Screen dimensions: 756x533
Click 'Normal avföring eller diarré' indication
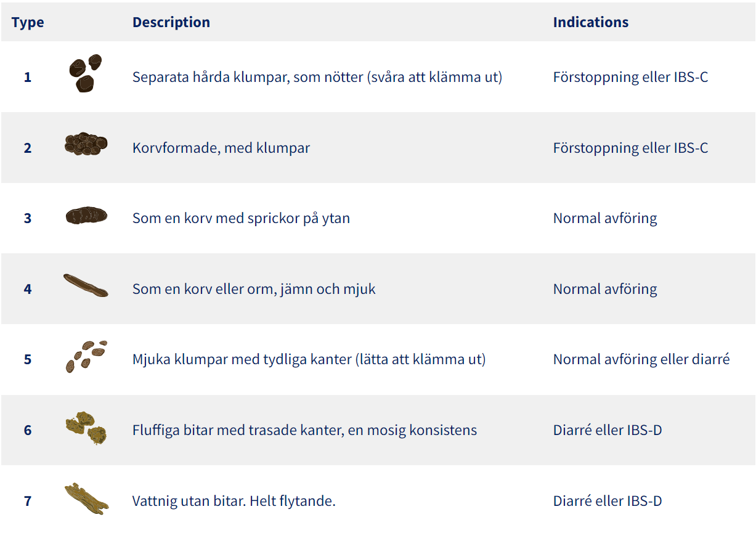click(x=641, y=359)
